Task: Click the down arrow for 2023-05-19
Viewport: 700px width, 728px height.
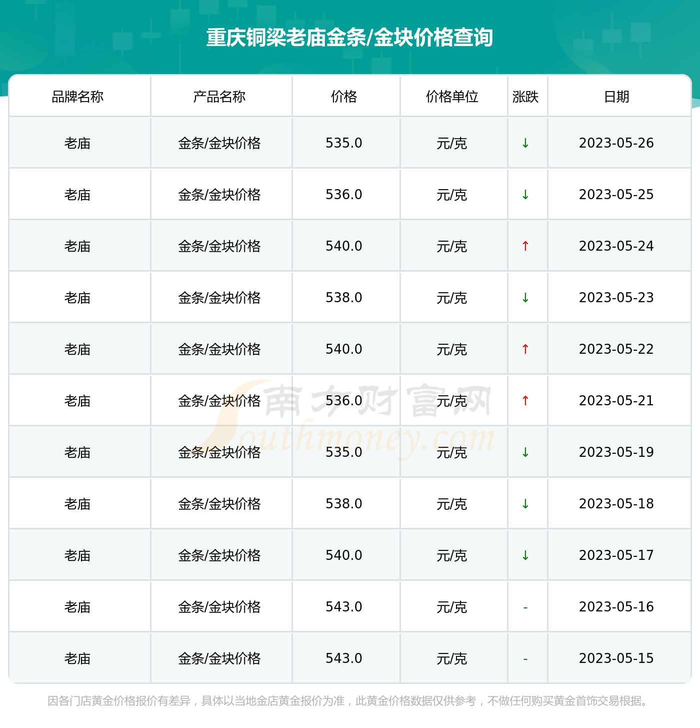Action: coord(525,452)
